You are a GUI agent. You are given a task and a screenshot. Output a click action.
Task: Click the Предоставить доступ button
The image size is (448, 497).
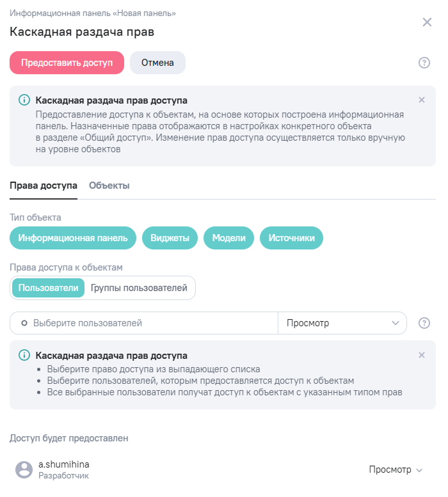[67, 63]
